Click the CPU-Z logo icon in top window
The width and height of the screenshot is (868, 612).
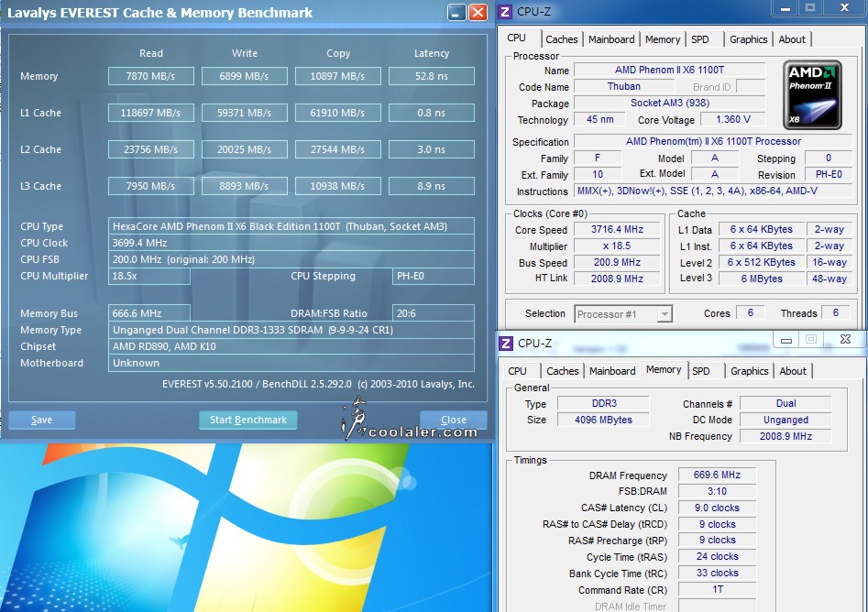click(505, 12)
